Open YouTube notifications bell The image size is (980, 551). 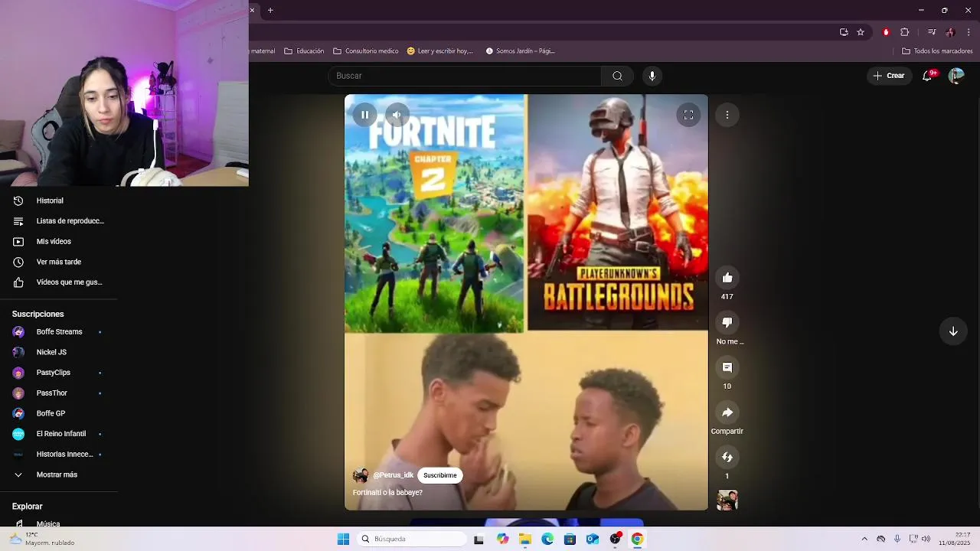tap(928, 76)
